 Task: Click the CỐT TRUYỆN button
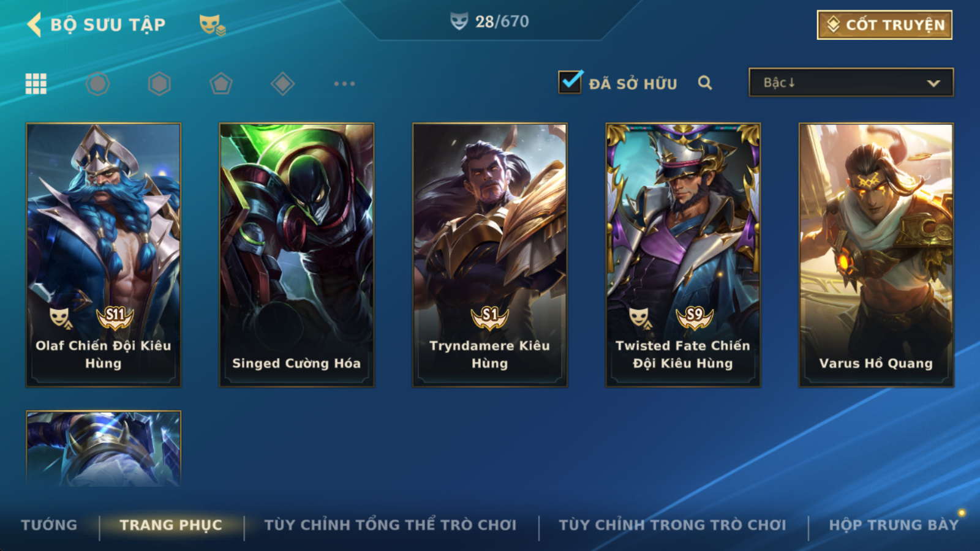click(884, 25)
